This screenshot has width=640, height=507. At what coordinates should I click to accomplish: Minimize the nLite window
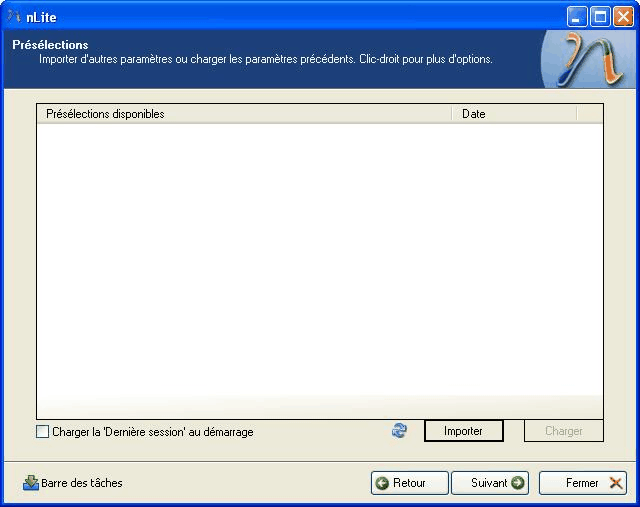(577, 17)
